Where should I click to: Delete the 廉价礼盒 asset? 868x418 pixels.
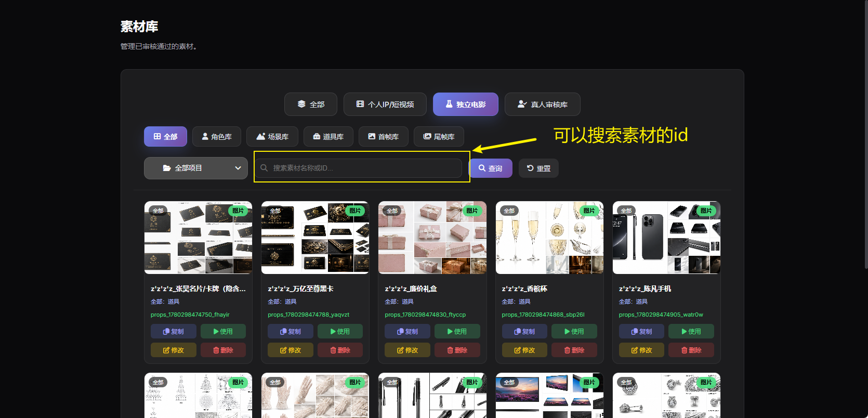(457, 350)
